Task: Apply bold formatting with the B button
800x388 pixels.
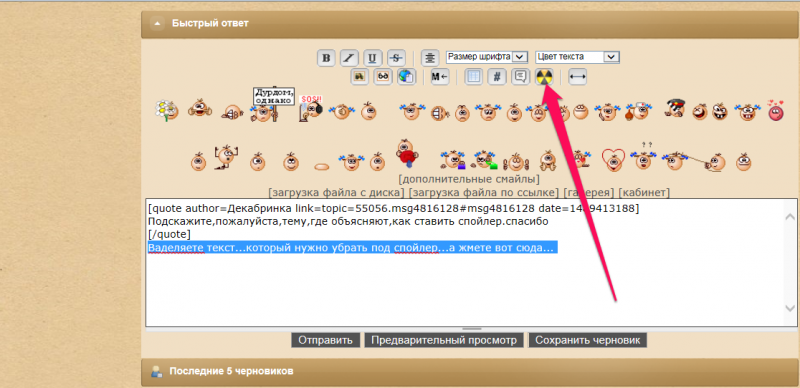Action: pos(326,58)
